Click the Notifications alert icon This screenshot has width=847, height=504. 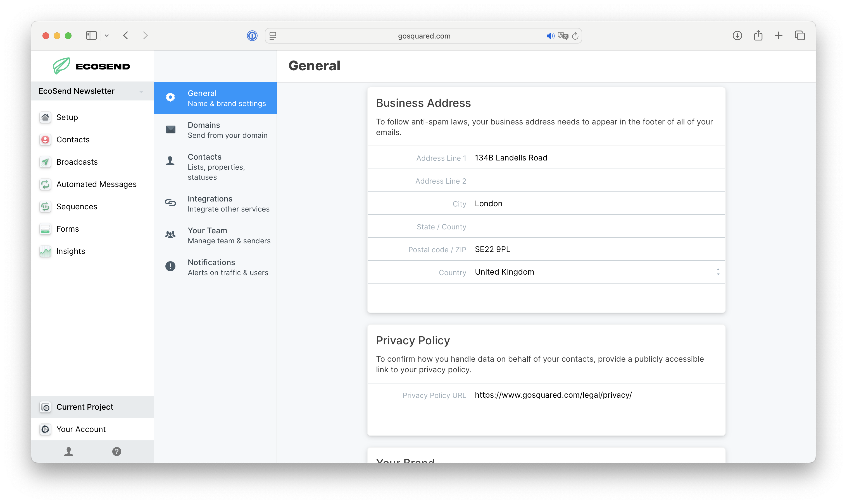pos(170,266)
